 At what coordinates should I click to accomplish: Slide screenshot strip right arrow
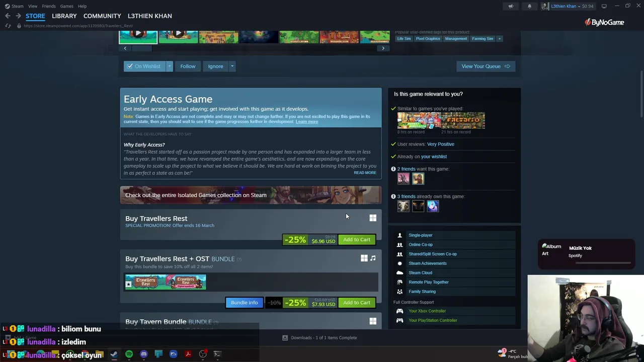pyautogui.click(x=383, y=48)
